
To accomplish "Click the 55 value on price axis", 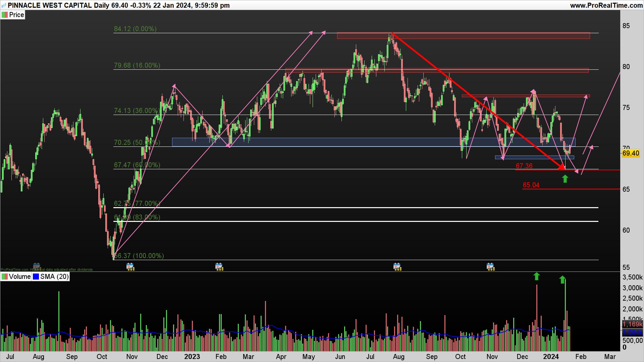I will 626,267.
